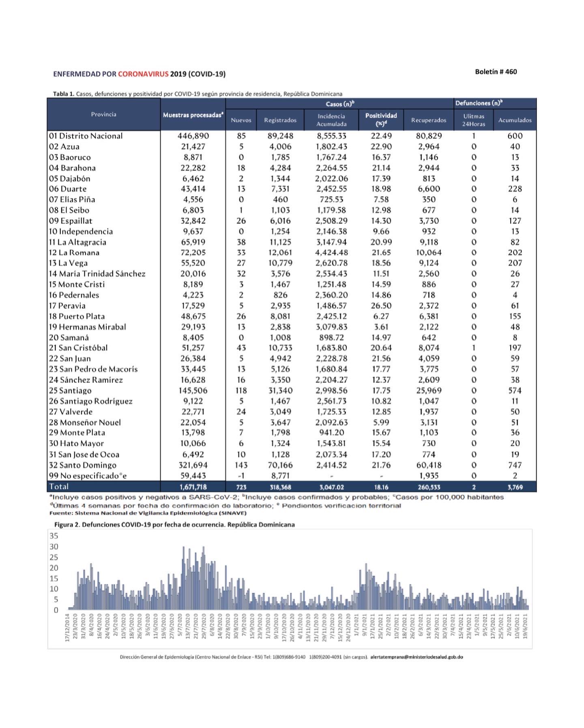The image size is (584, 728).
Task: Click the 'Fuente: Sistema Nacional de Vigilancia Epidemiológica' line
Action: 148,513
